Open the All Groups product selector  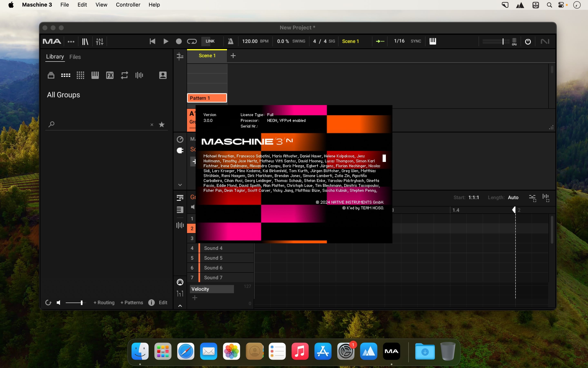coord(63,95)
